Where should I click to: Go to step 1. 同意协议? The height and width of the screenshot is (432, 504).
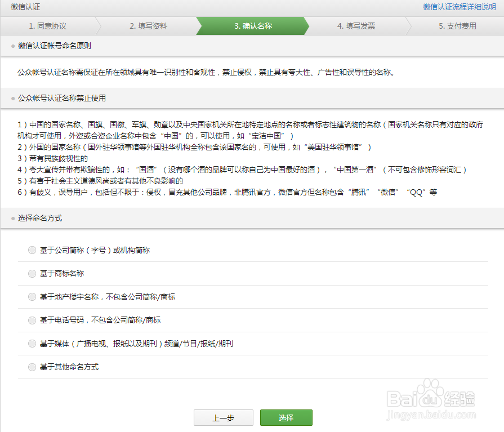pos(47,26)
